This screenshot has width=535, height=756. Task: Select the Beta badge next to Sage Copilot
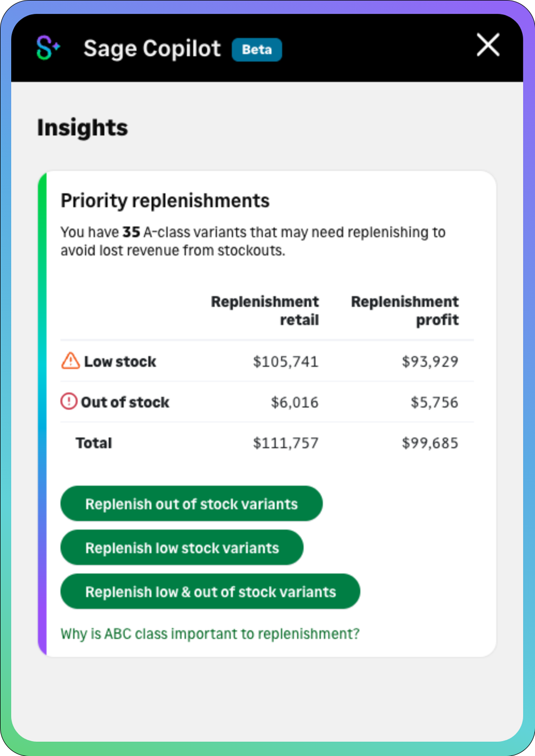[257, 50]
